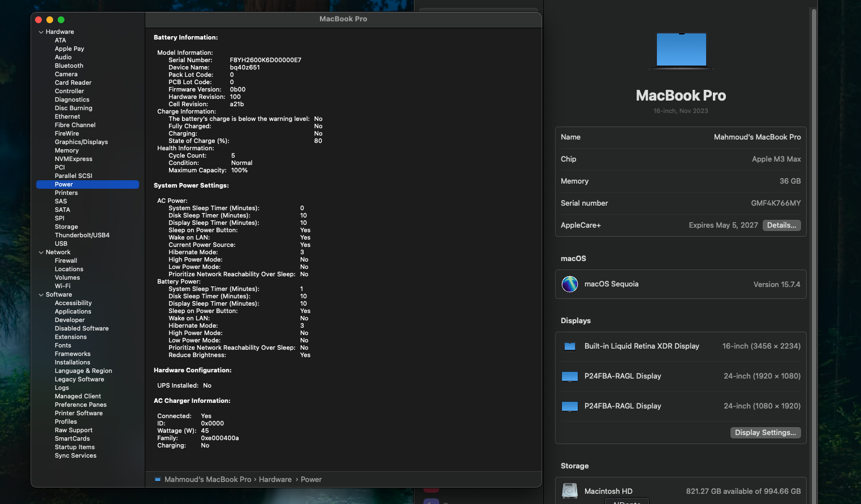Select Graphics/Displays in the sidebar
The width and height of the screenshot is (861, 504).
pos(81,142)
